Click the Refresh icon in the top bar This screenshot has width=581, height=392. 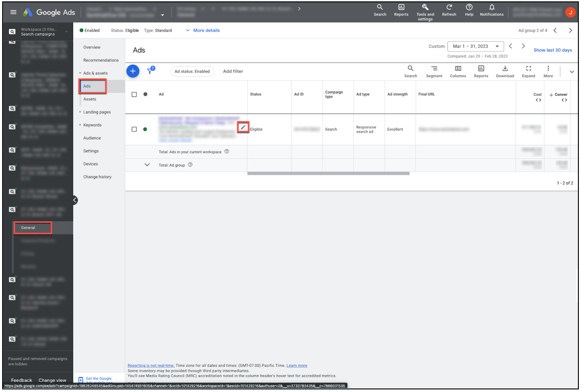(449, 9)
